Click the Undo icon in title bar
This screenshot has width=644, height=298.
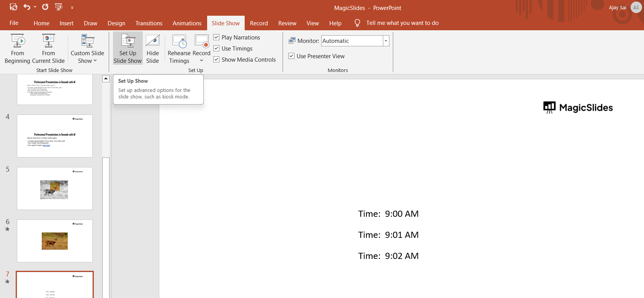pyautogui.click(x=26, y=7)
